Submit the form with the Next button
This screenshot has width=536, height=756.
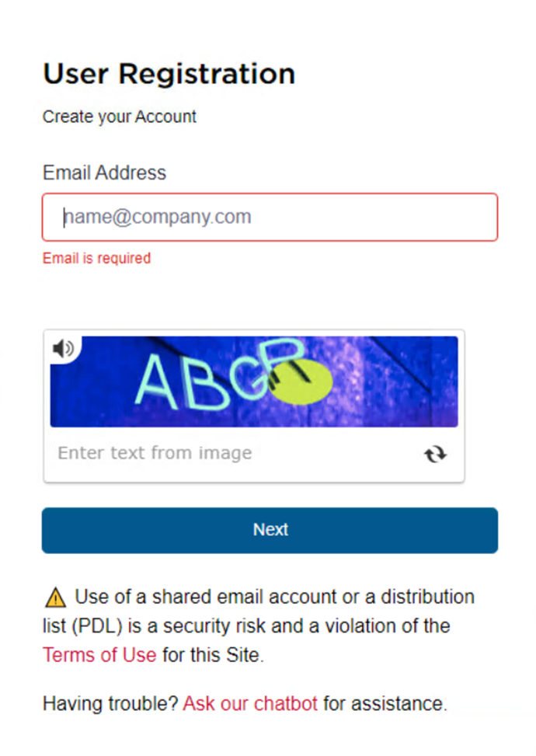click(x=270, y=530)
